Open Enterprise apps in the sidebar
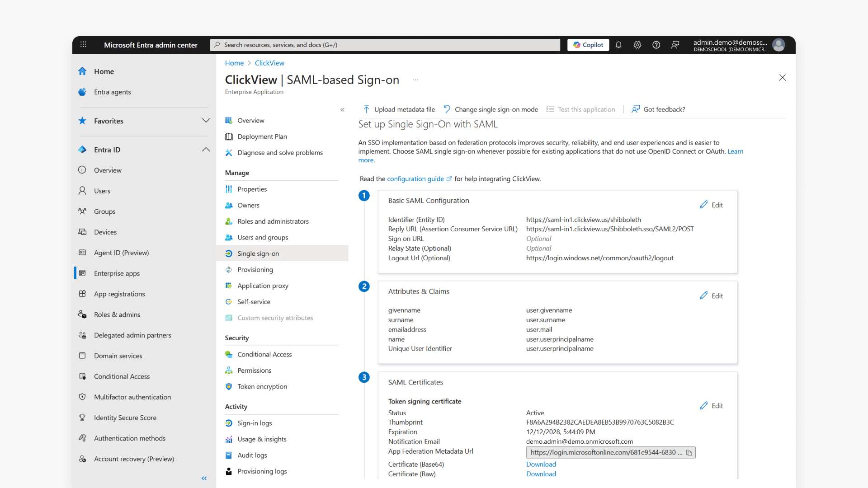868x488 pixels. click(116, 273)
